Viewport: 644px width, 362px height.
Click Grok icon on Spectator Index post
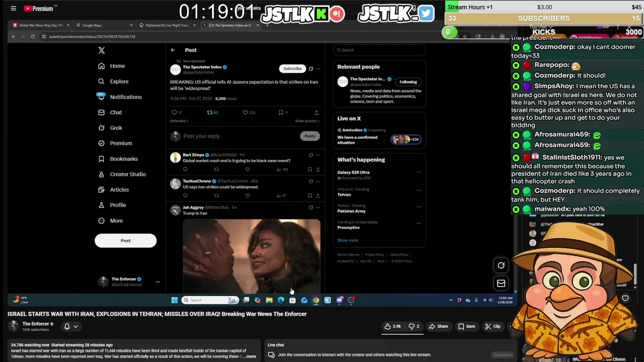[x=310, y=68]
